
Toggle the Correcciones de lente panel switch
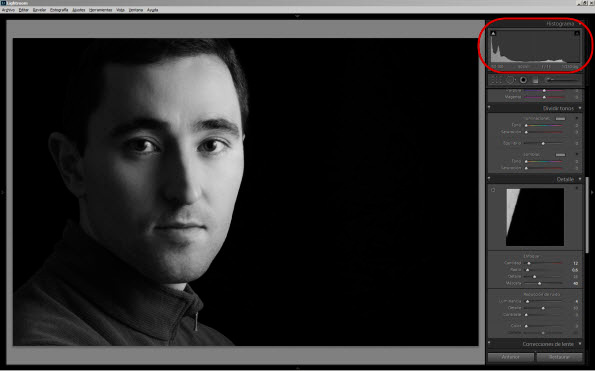(489, 343)
